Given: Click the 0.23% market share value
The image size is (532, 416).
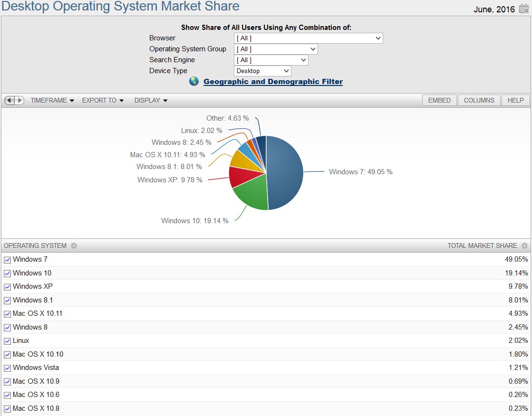Looking at the screenshot, I should point(518,408).
